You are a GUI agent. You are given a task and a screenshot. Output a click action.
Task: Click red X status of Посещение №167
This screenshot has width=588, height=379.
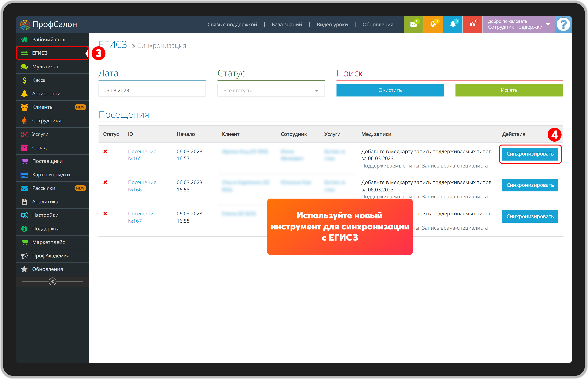pyautogui.click(x=105, y=214)
